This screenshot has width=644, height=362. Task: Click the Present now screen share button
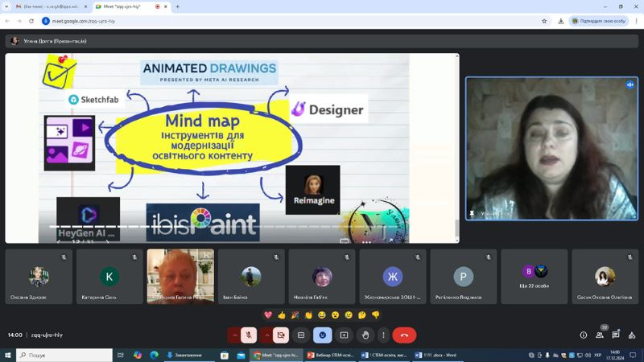(344, 335)
